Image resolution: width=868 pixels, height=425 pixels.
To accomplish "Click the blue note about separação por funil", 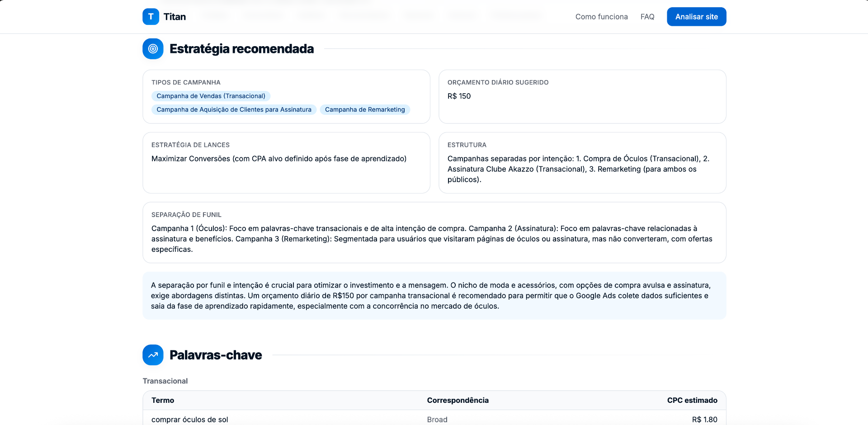I will pos(434,296).
